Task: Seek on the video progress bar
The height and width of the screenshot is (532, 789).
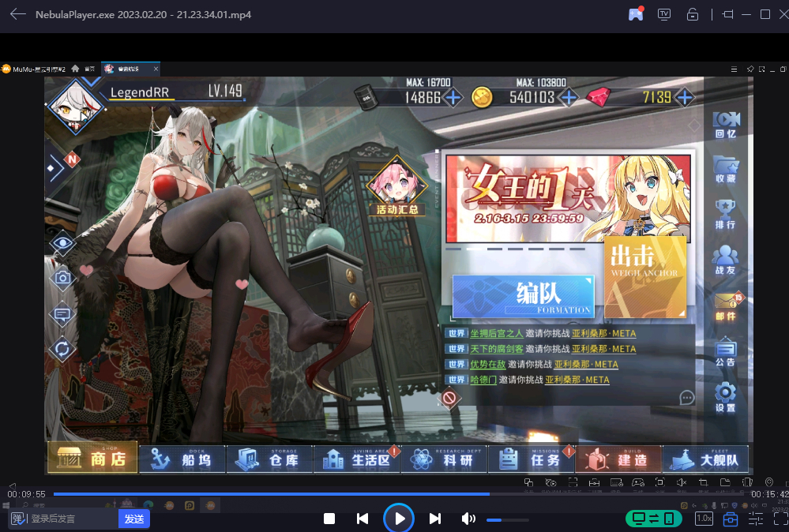Action: coord(400,494)
